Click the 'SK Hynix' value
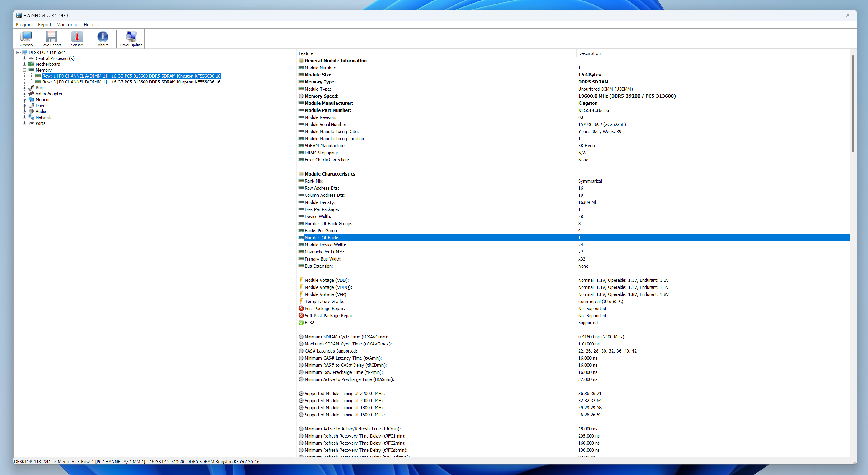868x475 pixels. 587,146
